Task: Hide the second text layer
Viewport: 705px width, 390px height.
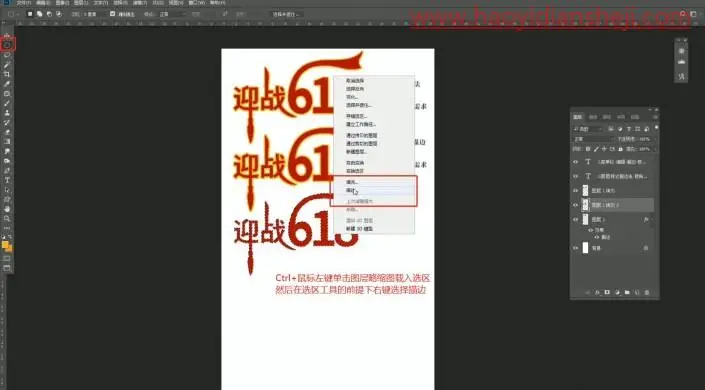Action: 576,176
